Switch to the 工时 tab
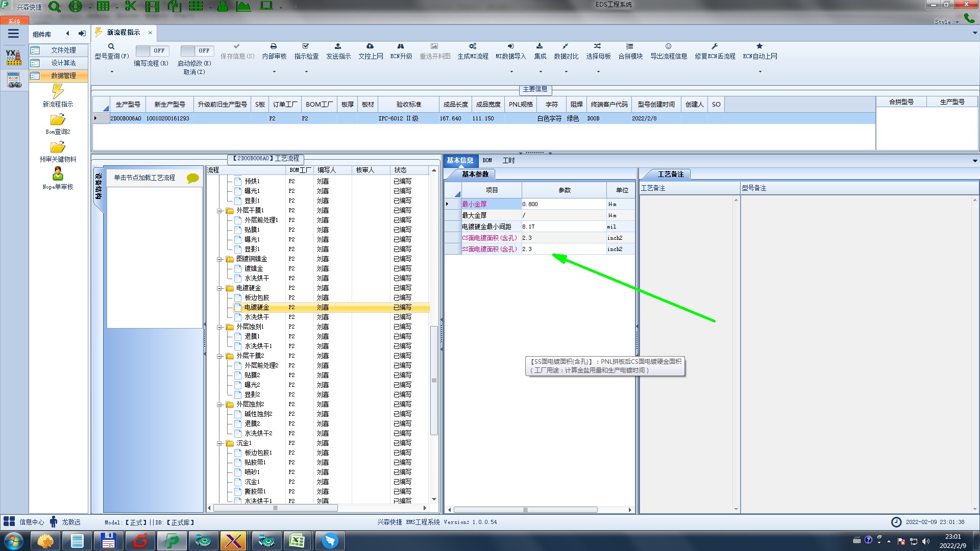This screenshot has height=551, width=980. click(x=508, y=161)
